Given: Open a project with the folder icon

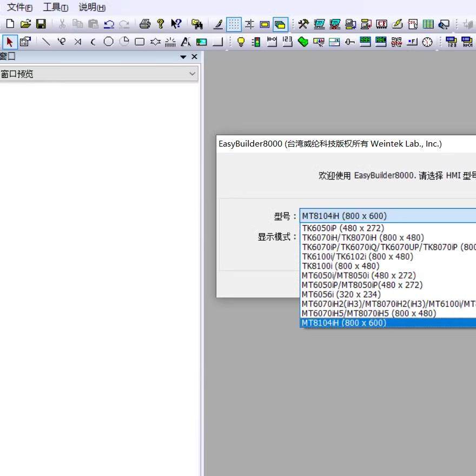Looking at the screenshot, I should (x=26, y=24).
